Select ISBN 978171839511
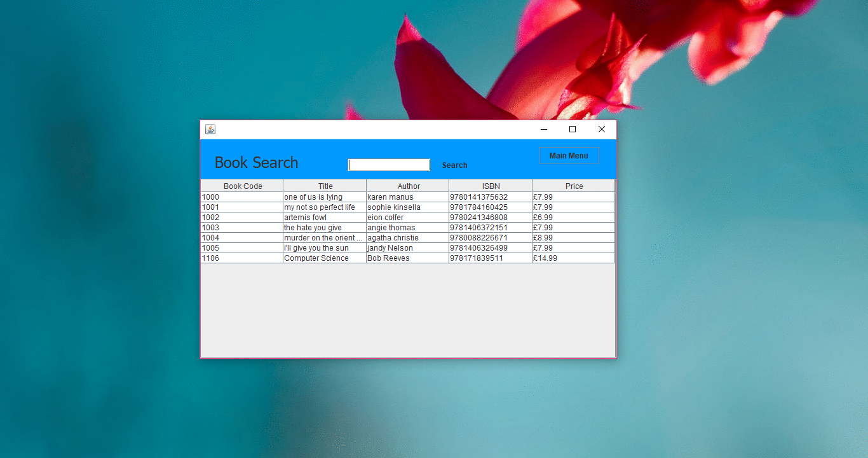The height and width of the screenshot is (458, 868). [491, 258]
